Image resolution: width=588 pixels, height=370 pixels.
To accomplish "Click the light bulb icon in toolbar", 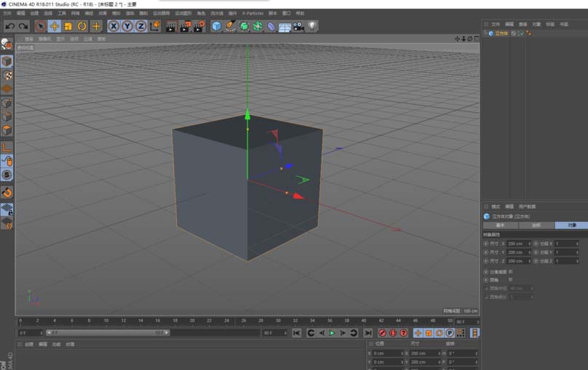I will pos(312,26).
